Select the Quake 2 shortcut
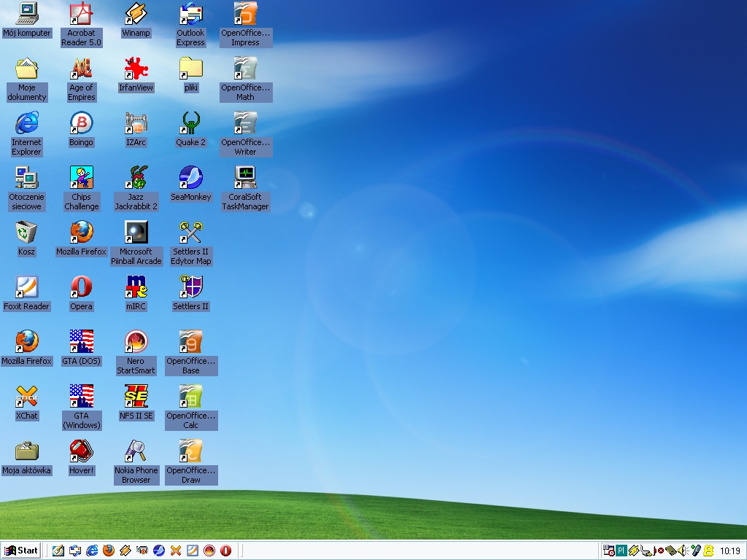This screenshot has height=560, width=747. (x=190, y=130)
